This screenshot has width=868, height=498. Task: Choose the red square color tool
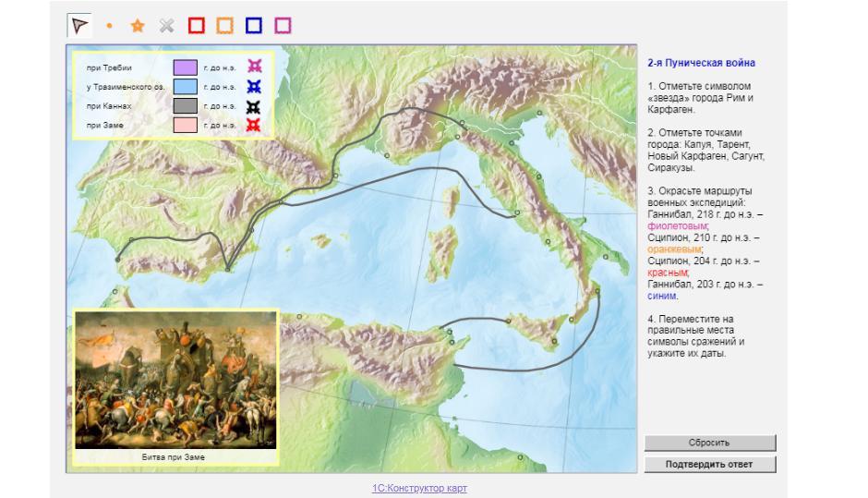click(197, 26)
